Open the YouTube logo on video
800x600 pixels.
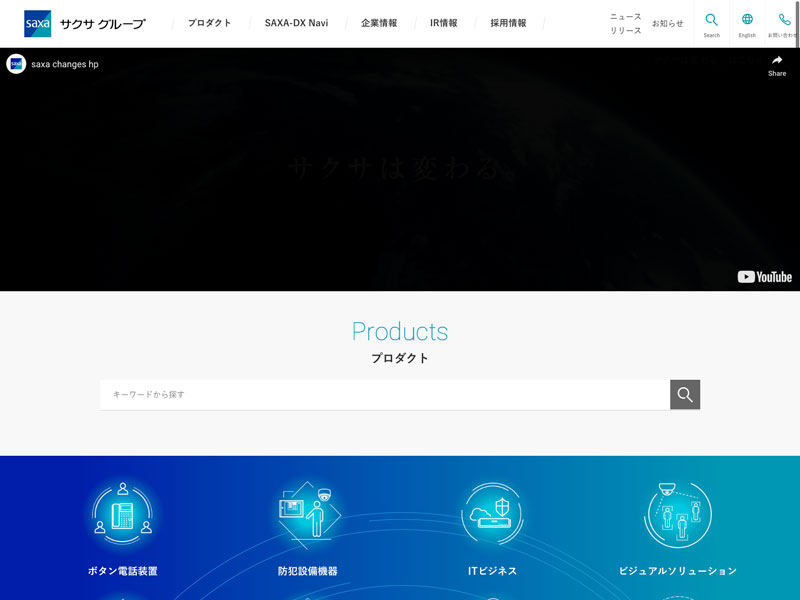tap(764, 277)
